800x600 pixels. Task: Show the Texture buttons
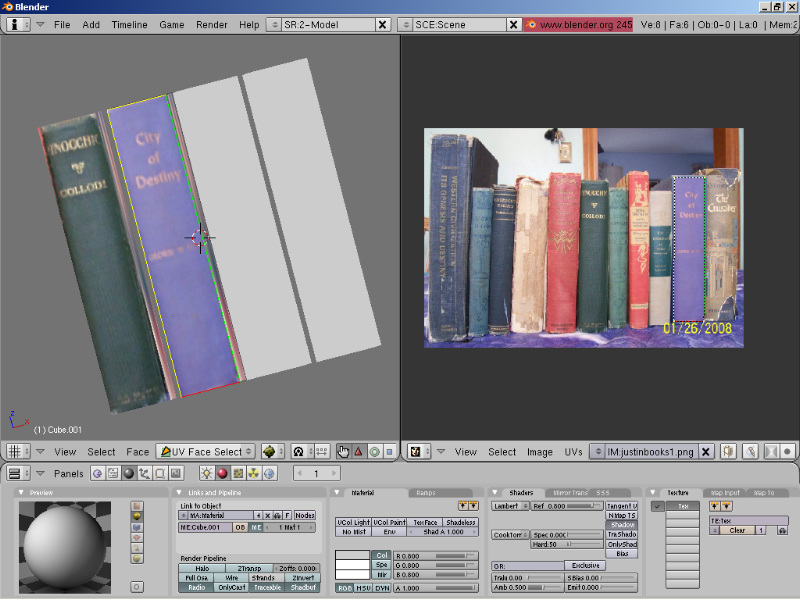(x=238, y=473)
